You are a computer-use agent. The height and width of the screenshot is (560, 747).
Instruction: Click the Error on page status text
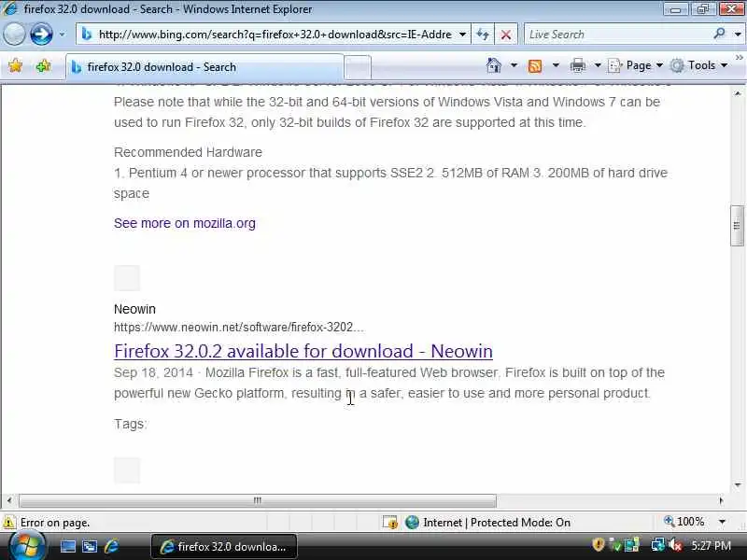pyautogui.click(x=55, y=523)
